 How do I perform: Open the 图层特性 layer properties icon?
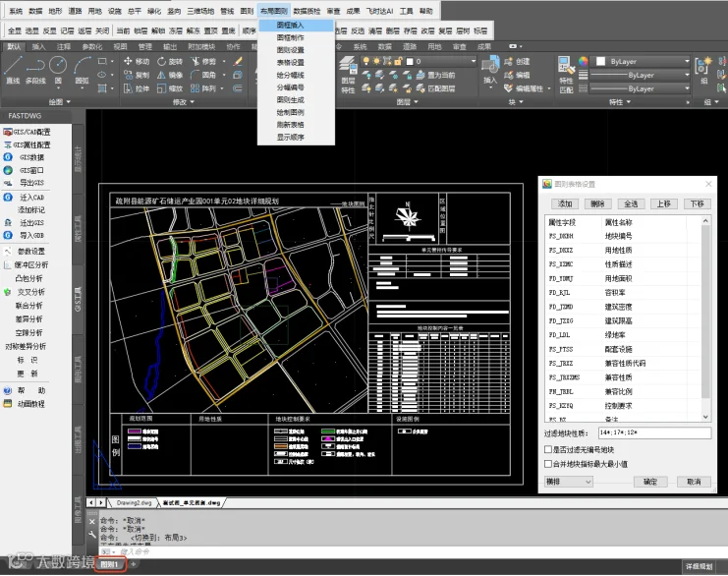point(348,75)
